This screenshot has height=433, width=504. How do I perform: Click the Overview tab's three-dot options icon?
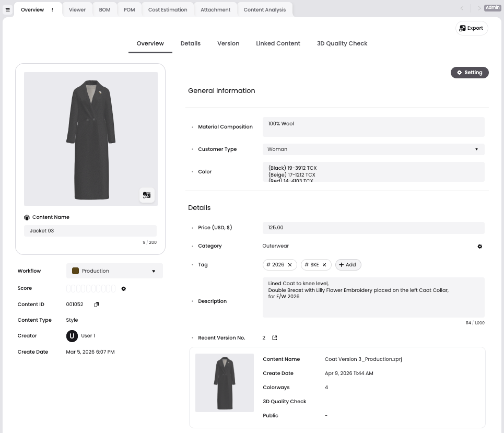[x=52, y=9]
